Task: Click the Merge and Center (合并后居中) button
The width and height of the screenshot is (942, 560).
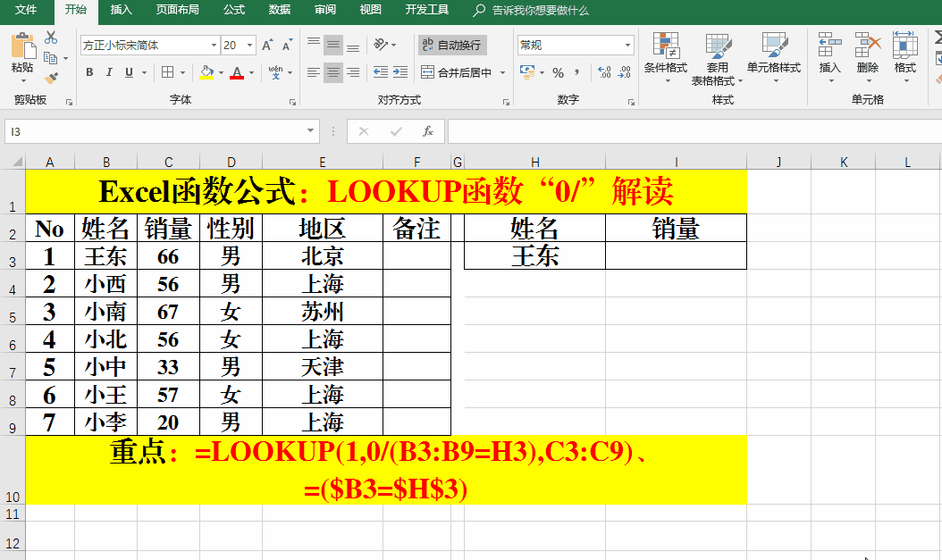Action: tap(457, 72)
